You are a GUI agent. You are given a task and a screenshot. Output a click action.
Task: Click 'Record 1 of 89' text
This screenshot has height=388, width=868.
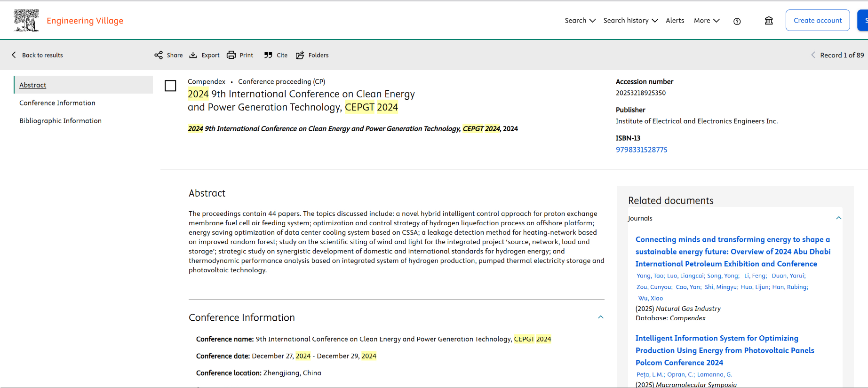click(842, 55)
